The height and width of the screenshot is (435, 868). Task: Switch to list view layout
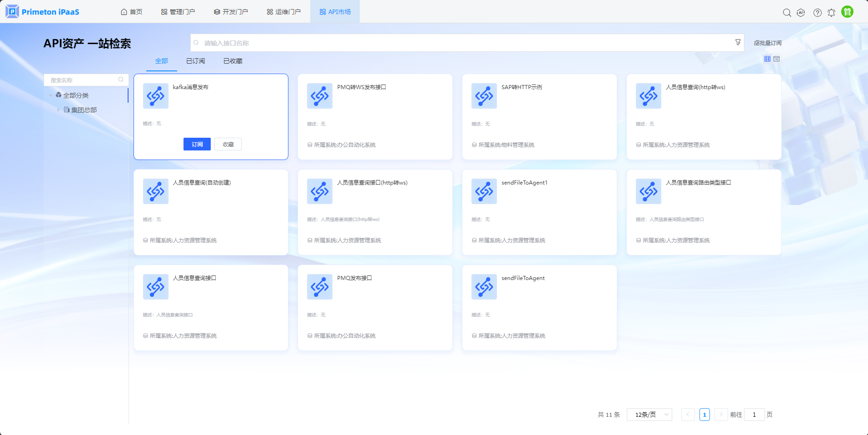click(x=777, y=59)
